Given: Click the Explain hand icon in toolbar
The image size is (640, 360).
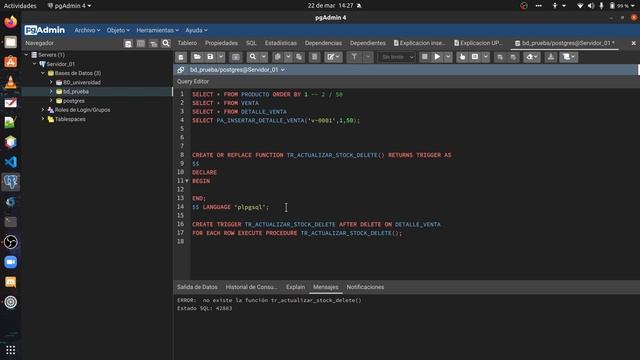Looking at the screenshot, I should (462, 57).
